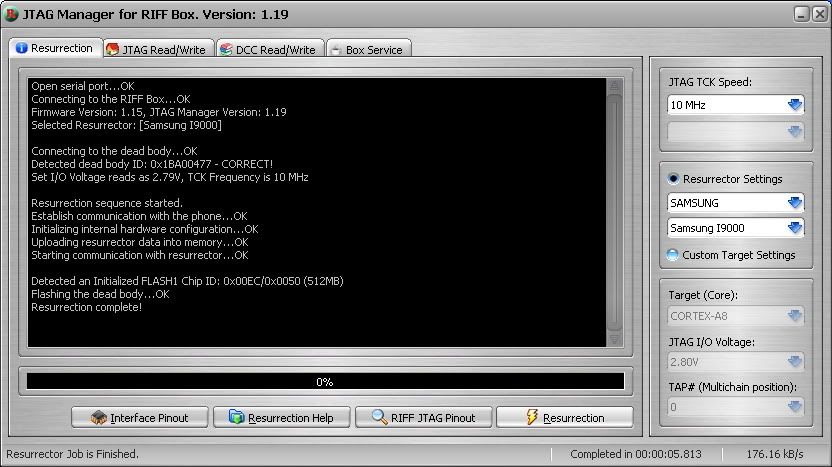Open the Samsung I9000 model dropdown

click(735, 228)
